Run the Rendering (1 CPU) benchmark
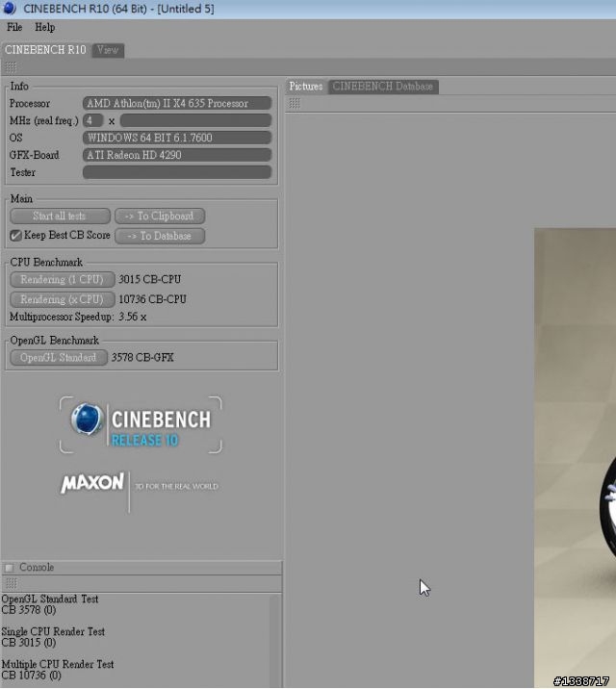Screen dimensions: 616x689 point(62,279)
